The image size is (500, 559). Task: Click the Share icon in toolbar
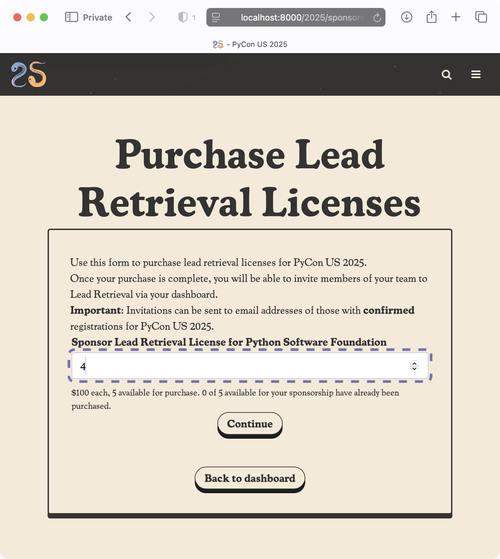431,17
